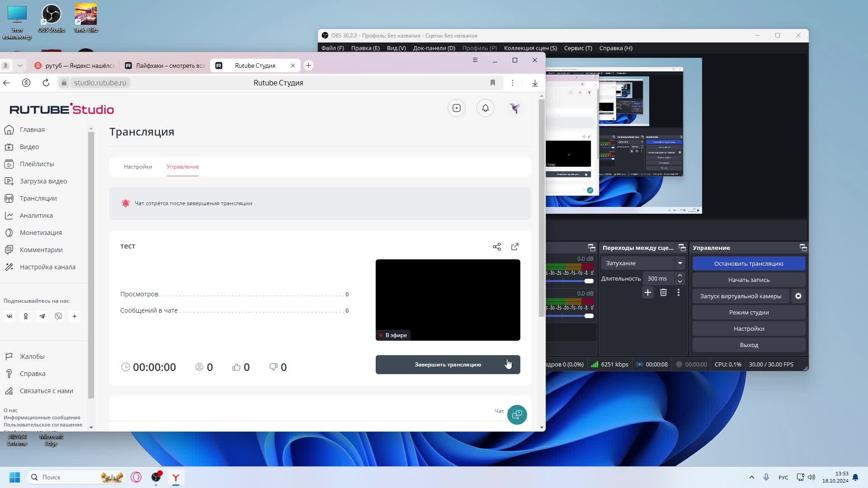Click the add-video plus icon in Rutube header

click(x=457, y=108)
